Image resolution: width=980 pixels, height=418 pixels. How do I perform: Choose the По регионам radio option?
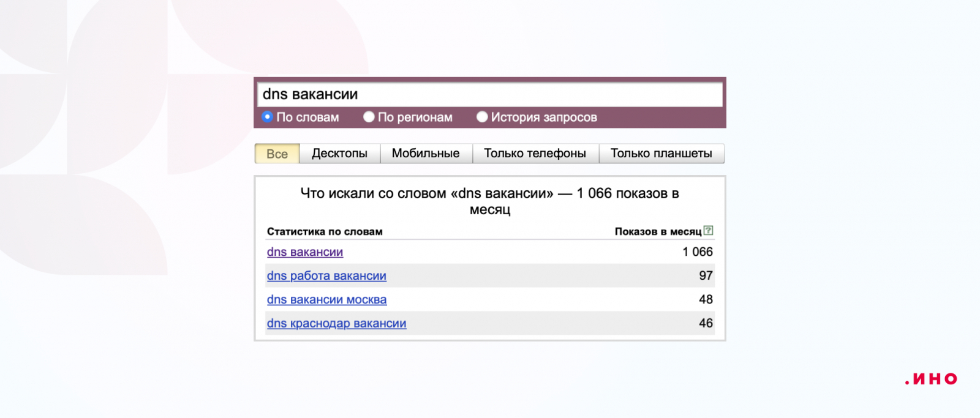[369, 116]
